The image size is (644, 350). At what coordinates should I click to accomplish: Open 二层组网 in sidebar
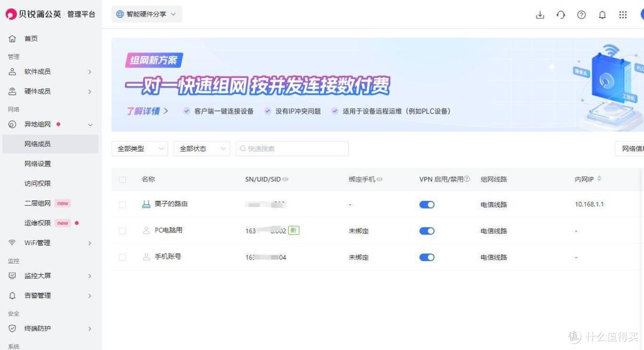pyautogui.click(x=38, y=203)
